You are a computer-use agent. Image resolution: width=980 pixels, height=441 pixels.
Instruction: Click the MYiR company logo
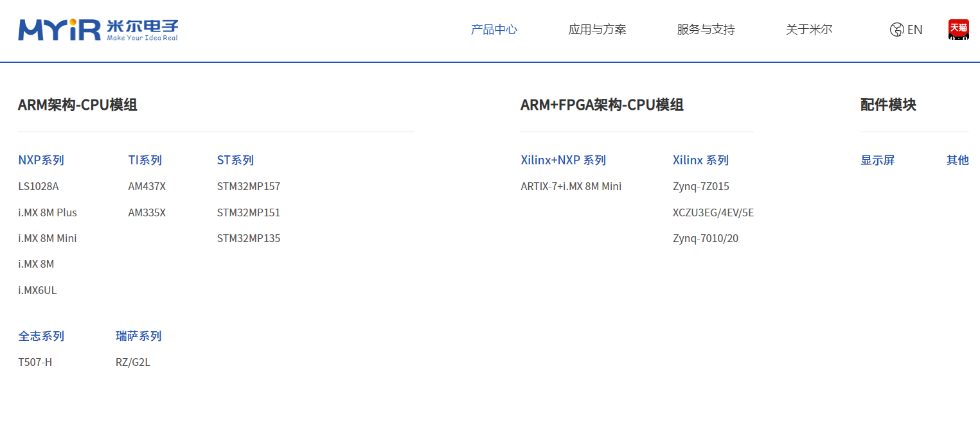[98, 30]
